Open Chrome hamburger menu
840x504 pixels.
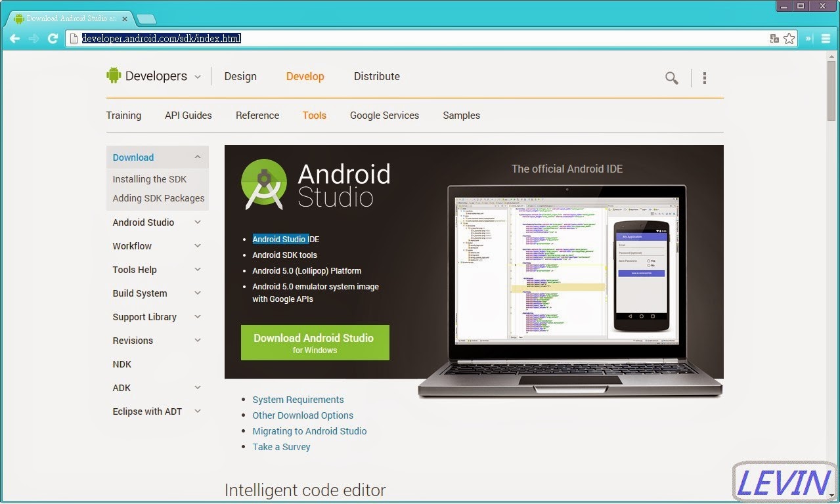click(826, 39)
